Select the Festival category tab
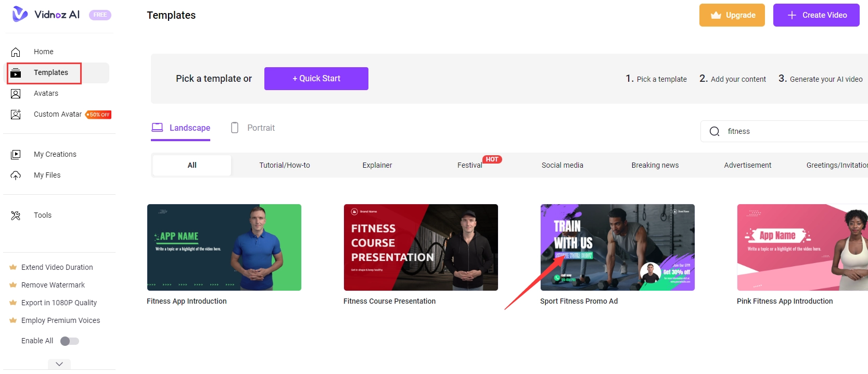This screenshot has width=868, height=374. tap(469, 165)
